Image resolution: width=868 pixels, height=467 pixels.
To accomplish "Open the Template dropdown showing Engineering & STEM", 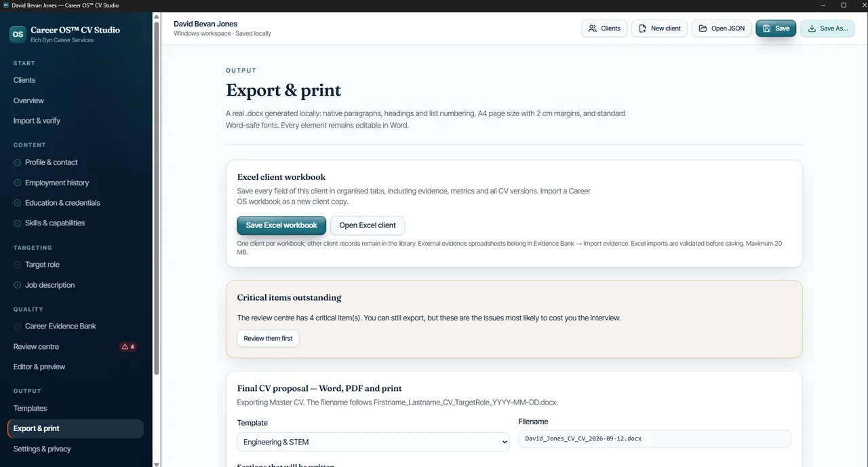I will click(373, 442).
